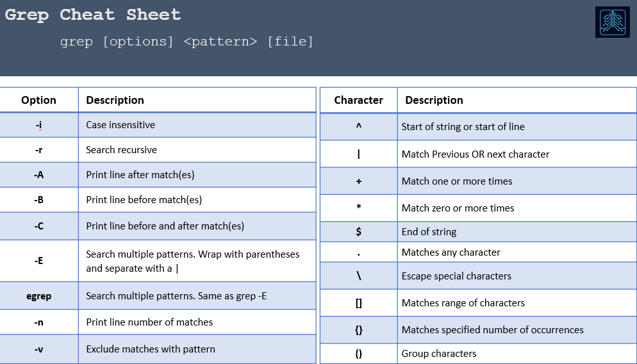
Task: Click the Grep Cheat Sheet title
Action: (x=93, y=15)
